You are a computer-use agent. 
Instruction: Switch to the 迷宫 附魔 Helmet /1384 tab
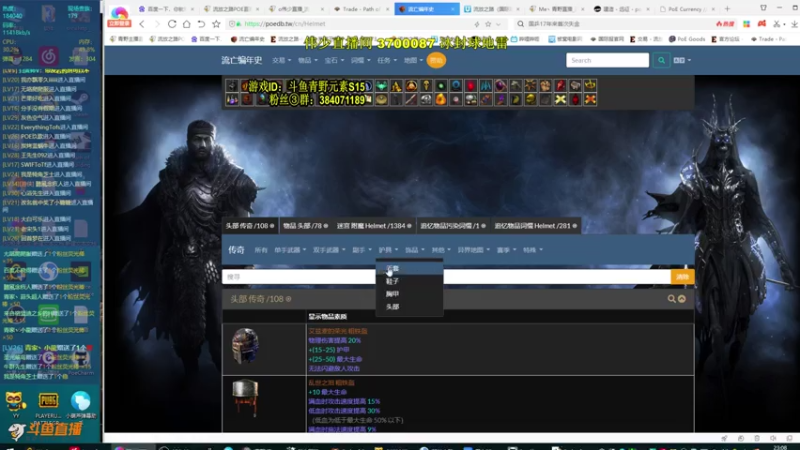(x=374, y=226)
